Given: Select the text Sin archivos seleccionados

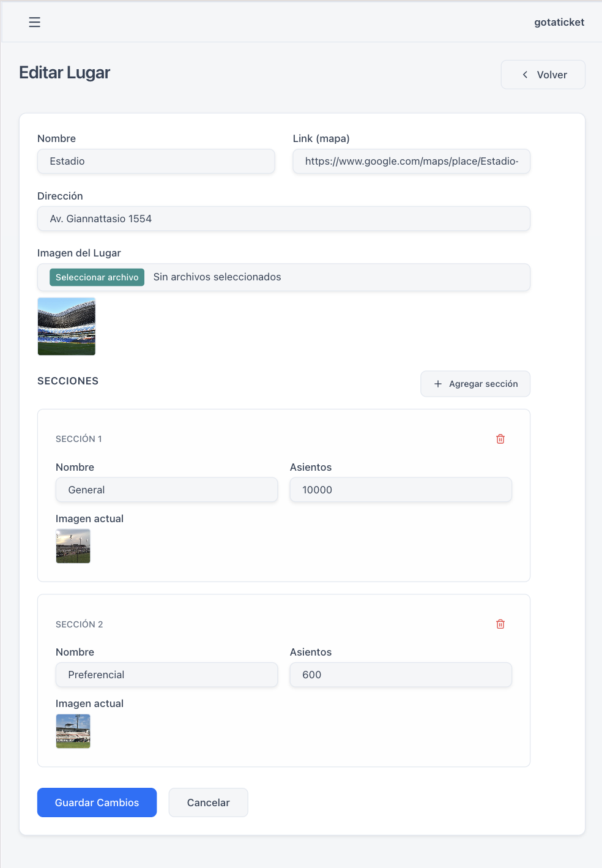Looking at the screenshot, I should 217,277.
